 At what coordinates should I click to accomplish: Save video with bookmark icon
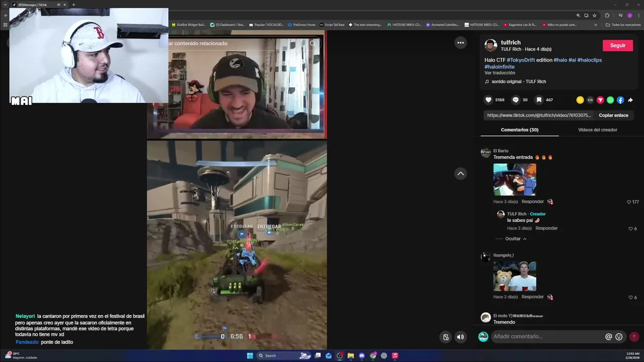point(539,100)
